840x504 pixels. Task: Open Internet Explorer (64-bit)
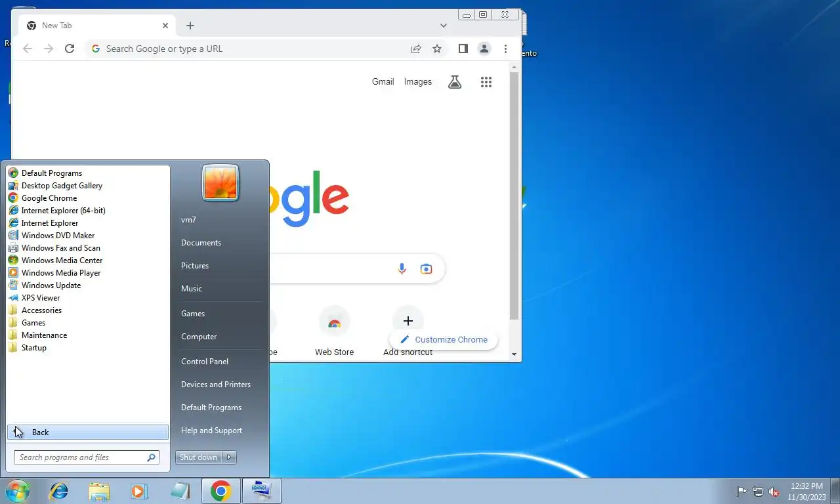point(56,211)
